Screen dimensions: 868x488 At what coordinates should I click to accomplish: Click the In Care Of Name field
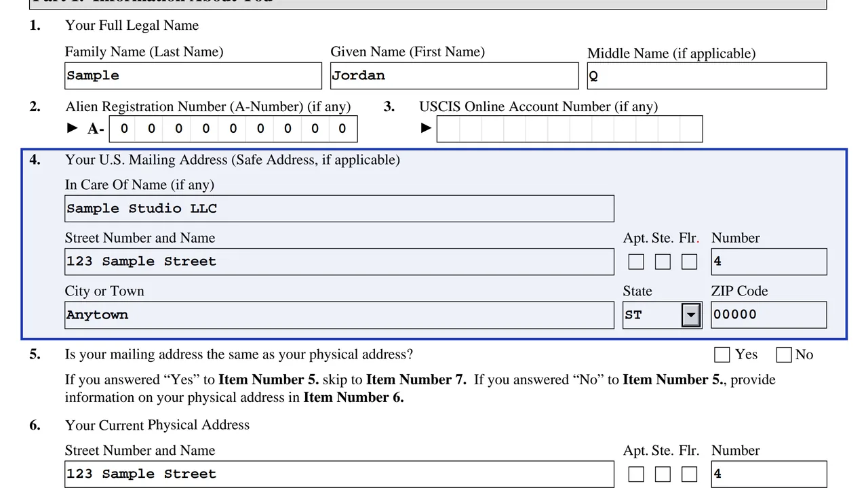click(x=340, y=209)
